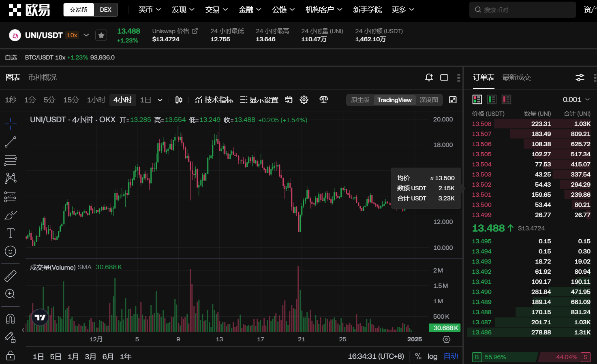Open the emoji sticker tool

click(x=11, y=251)
